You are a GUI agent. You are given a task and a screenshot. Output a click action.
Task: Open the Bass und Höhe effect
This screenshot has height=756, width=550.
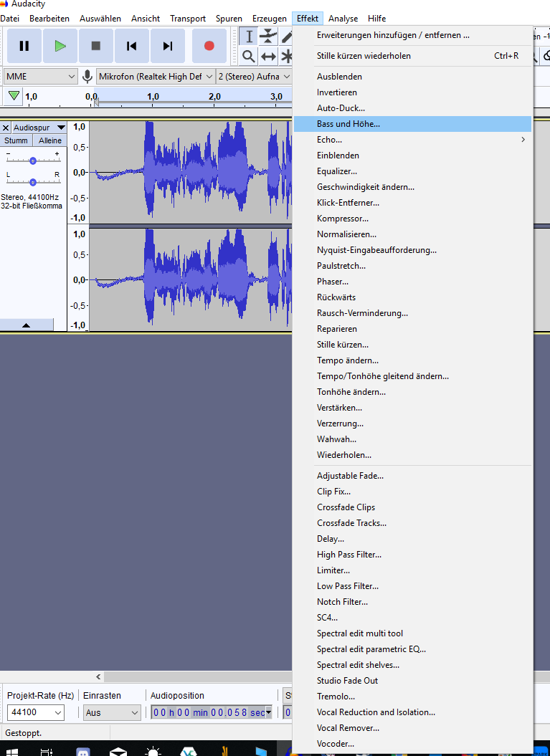pyautogui.click(x=412, y=124)
